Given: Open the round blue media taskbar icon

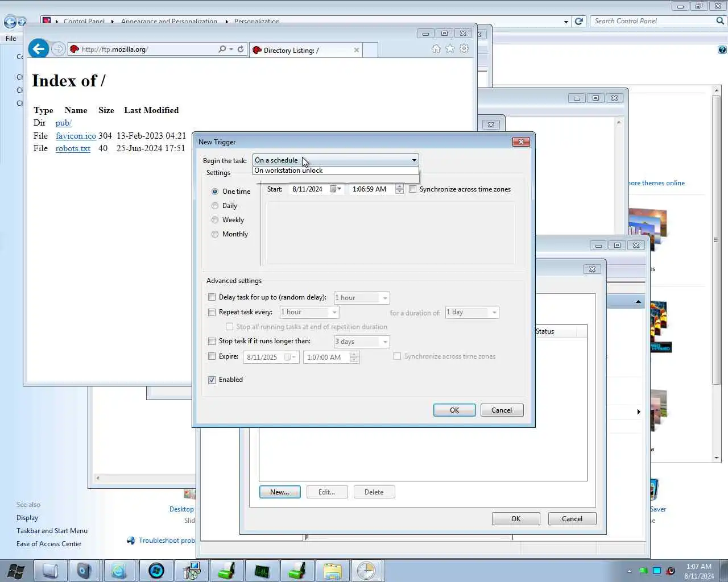Looking at the screenshot, I should point(156,571).
